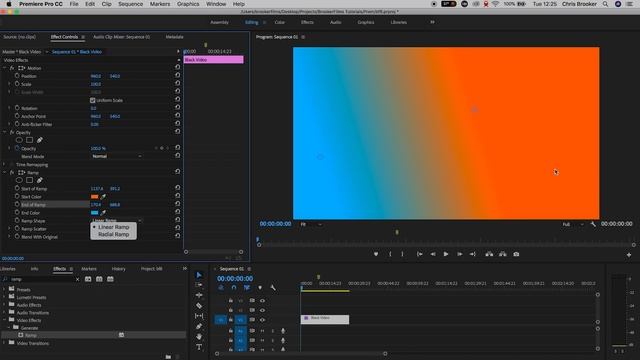The width and height of the screenshot is (640, 360).
Task: Expand the Presets folder
Action: click(4, 289)
